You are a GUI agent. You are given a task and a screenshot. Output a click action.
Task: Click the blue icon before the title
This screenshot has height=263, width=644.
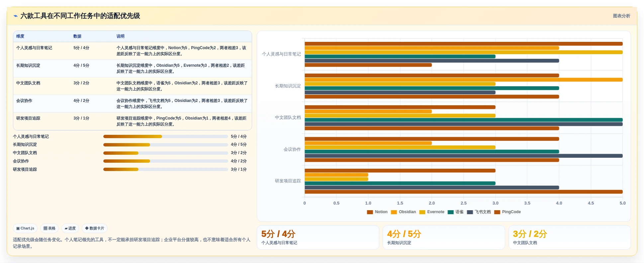[15, 16]
